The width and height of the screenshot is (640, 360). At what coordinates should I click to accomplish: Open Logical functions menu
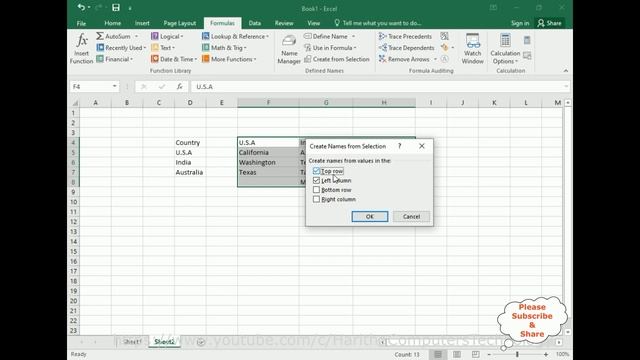[x=167, y=36]
